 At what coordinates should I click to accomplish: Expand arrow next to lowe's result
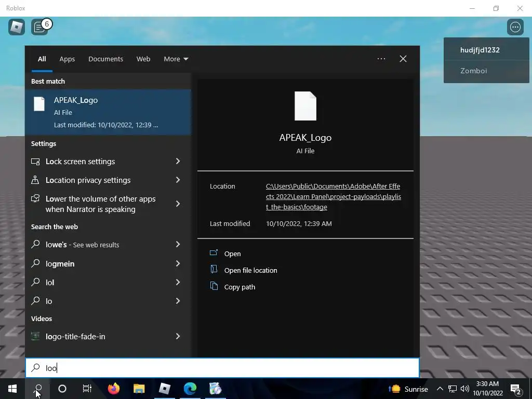pyautogui.click(x=178, y=244)
